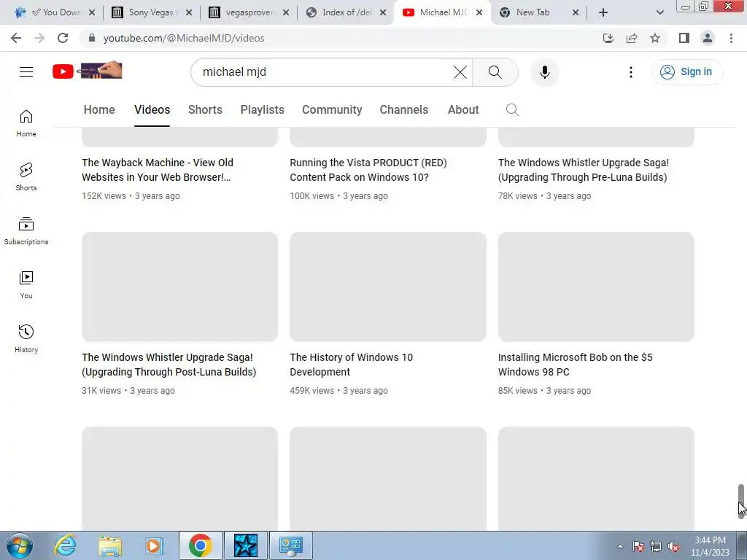
Task: Expand the tab search chevron
Action: [x=659, y=12]
